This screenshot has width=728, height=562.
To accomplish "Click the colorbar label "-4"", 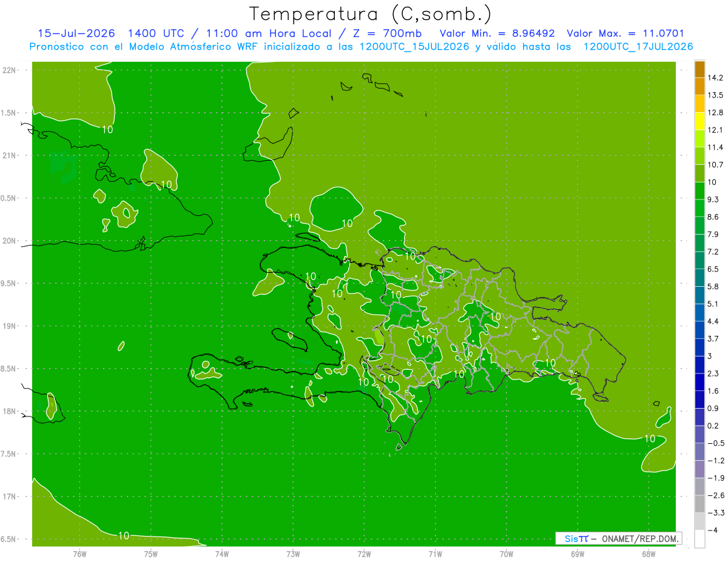I will pyautogui.click(x=712, y=530).
